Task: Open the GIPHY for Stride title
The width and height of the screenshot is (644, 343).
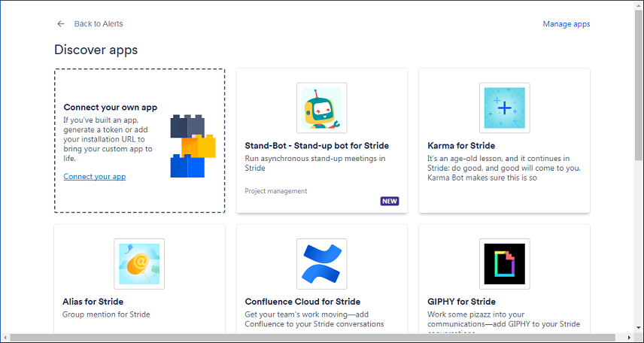Action: point(462,302)
